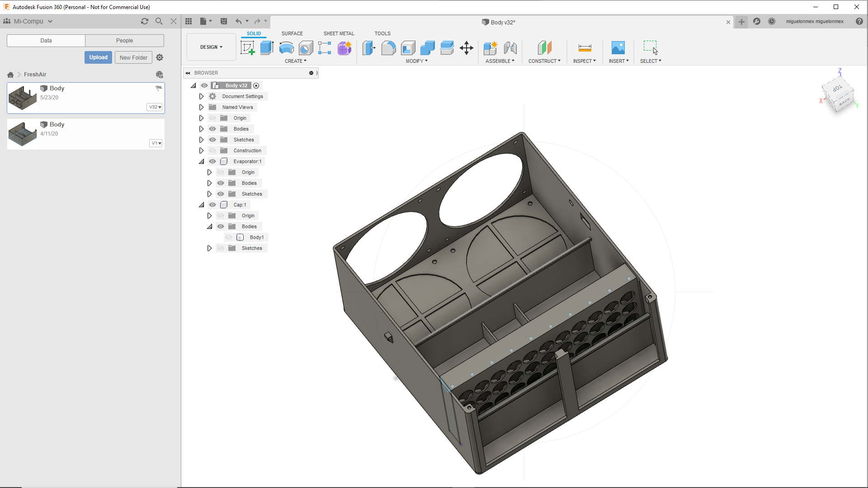868x488 pixels.
Task: Click the New Folder button
Action: click(x=133, y=57)
